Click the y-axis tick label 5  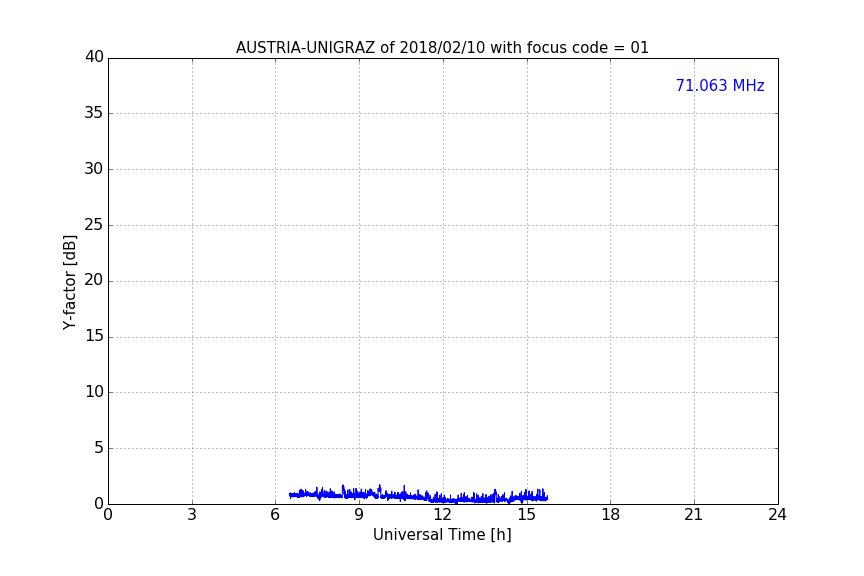99,448
